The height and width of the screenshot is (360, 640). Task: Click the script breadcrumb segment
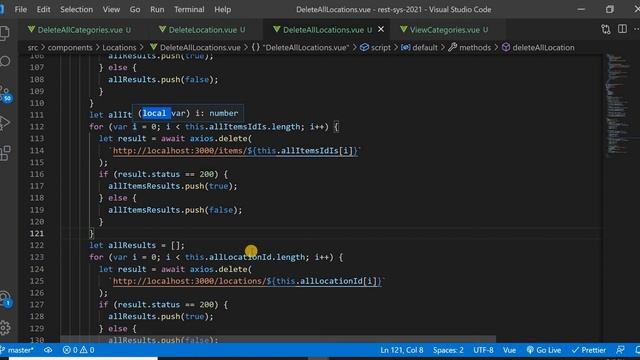(376, 47)
